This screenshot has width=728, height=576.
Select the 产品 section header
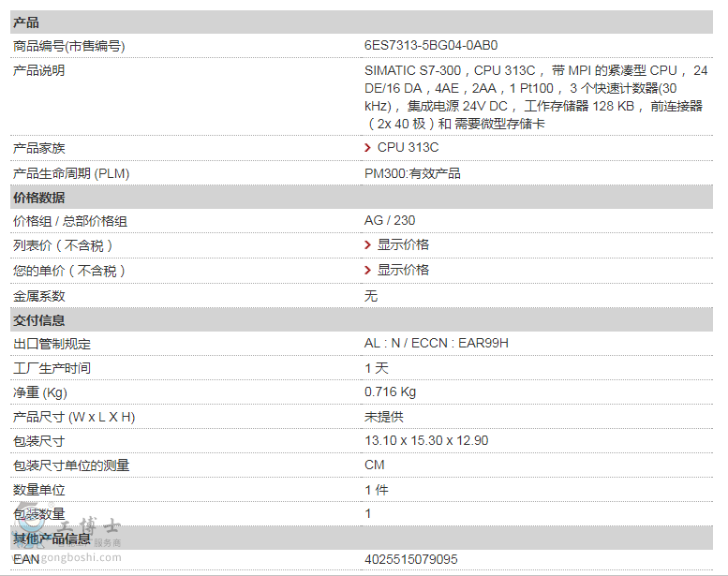(x=26, y=22)
